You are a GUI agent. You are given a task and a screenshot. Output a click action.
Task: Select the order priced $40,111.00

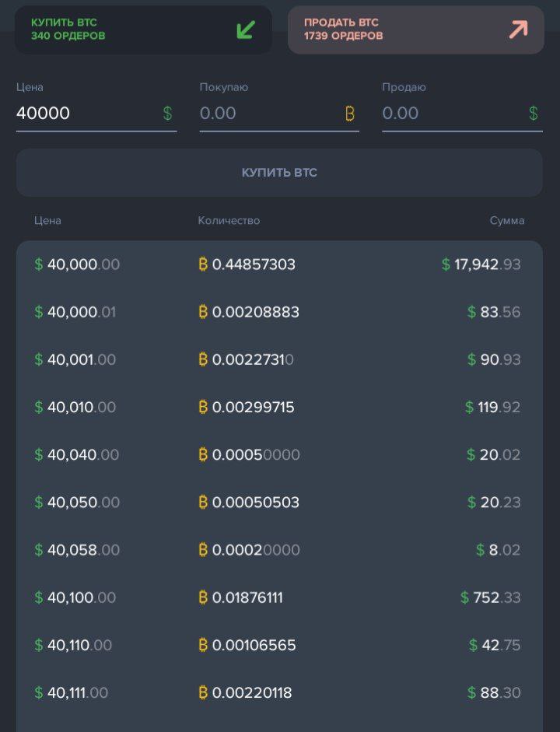click(x=279, y=693)
